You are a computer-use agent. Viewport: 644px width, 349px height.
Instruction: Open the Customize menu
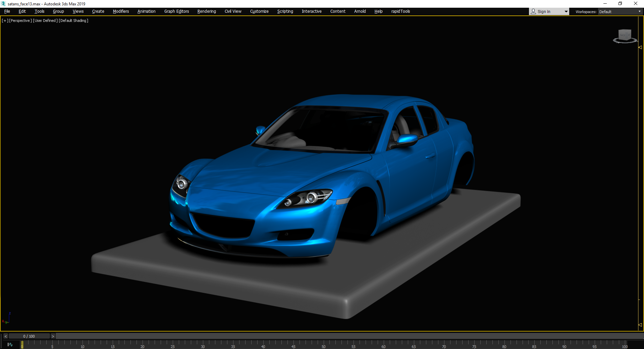pos(259,11)
